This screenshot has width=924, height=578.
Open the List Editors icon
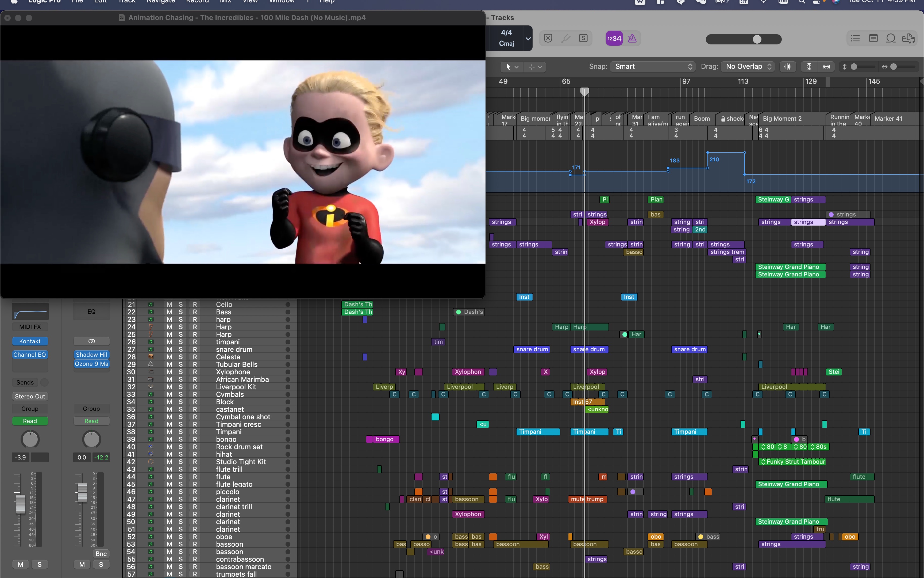855,38
